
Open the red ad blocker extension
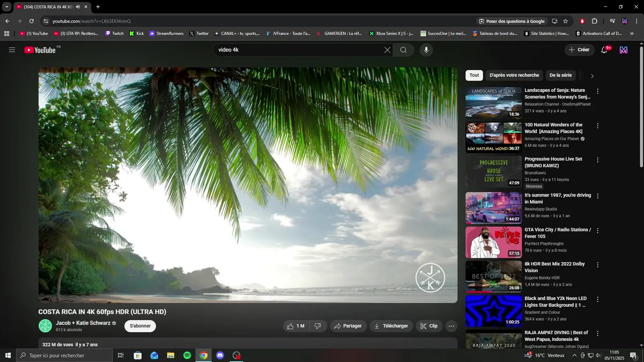click(582, 21)
